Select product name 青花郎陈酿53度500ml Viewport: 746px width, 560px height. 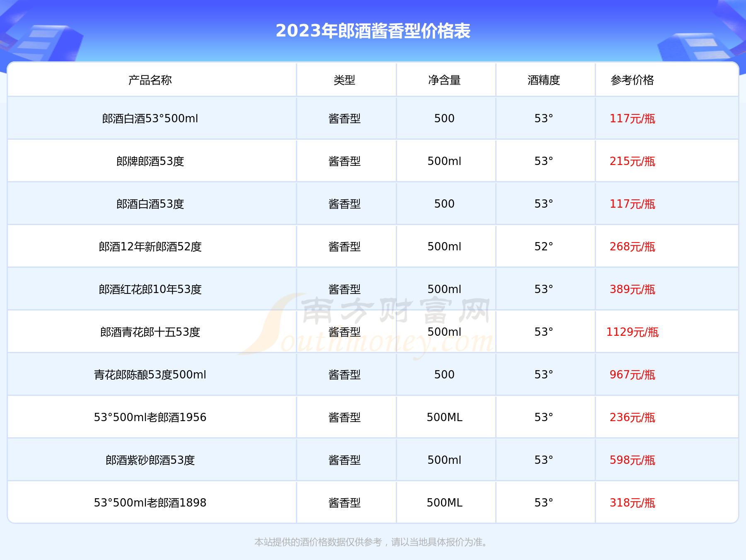(150, 375)
